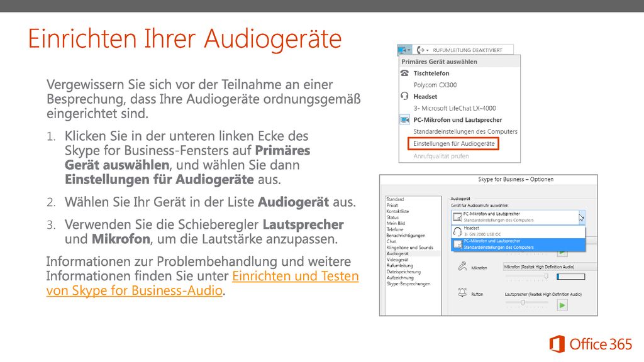Screen dimensions: 644x362
Task: Open Mein Bild options
Action: [396, 223]
